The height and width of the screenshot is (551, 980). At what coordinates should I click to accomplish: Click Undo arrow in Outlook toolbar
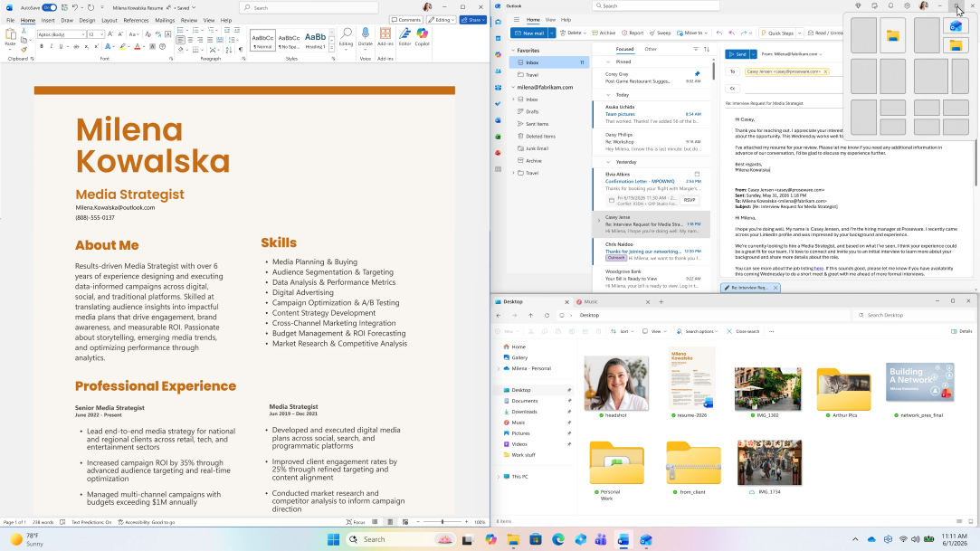click(x=719, y=33)
